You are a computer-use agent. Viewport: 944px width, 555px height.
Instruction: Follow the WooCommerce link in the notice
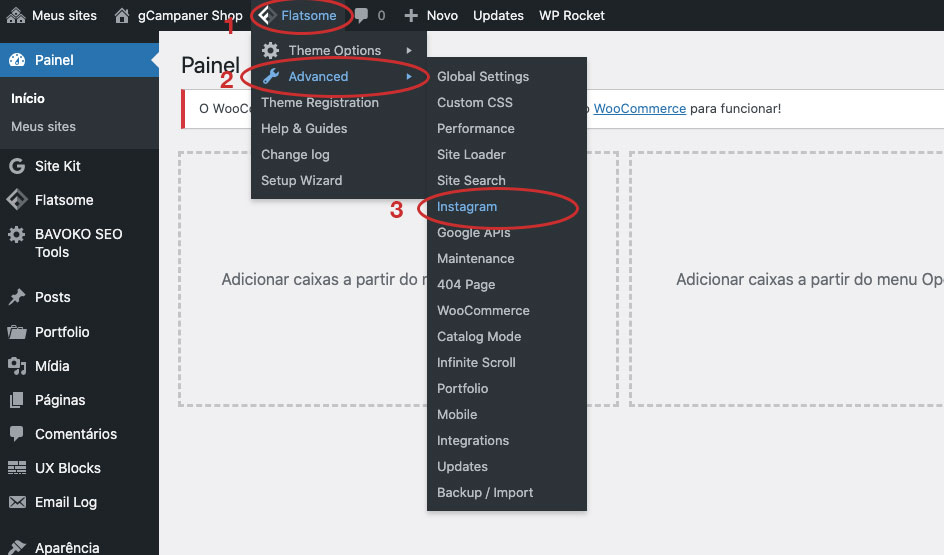[x=639, y=108]
